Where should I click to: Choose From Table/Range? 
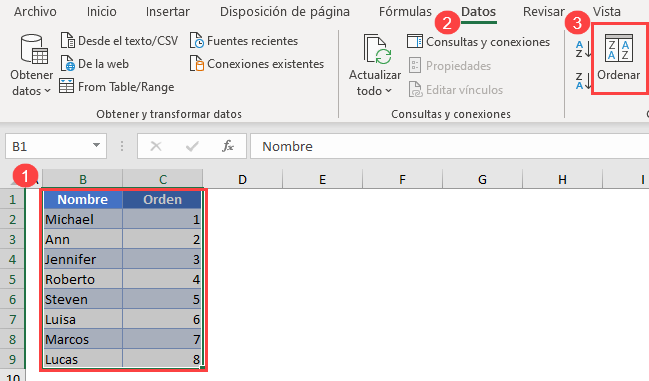pyautogui.click(x=117, y=87)
